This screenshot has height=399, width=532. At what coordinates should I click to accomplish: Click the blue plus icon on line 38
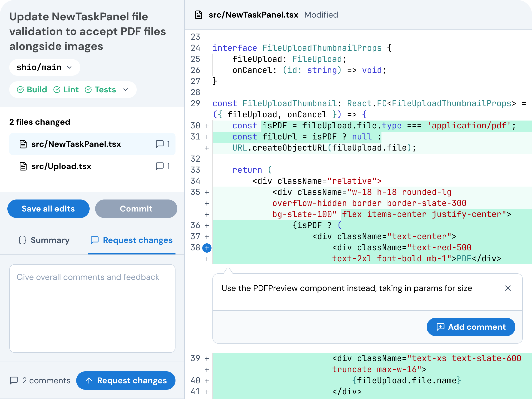click(207, 248)
